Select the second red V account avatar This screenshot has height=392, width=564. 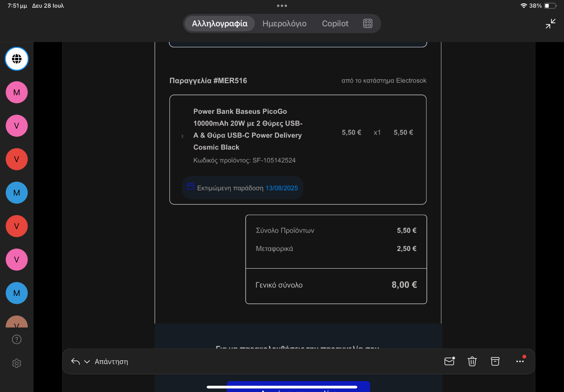click(x=17, y=226)
